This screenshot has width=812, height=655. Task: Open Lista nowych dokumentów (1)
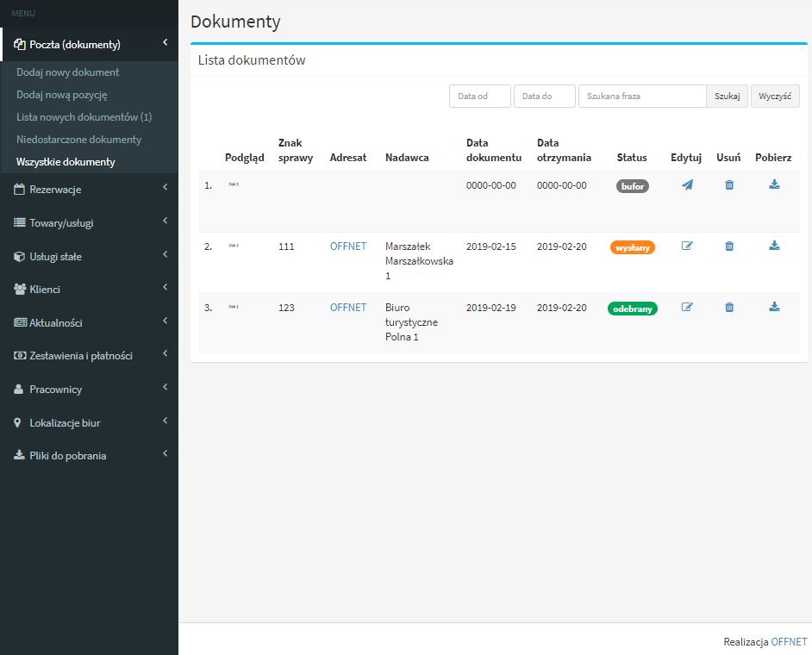tap(84, 117)
